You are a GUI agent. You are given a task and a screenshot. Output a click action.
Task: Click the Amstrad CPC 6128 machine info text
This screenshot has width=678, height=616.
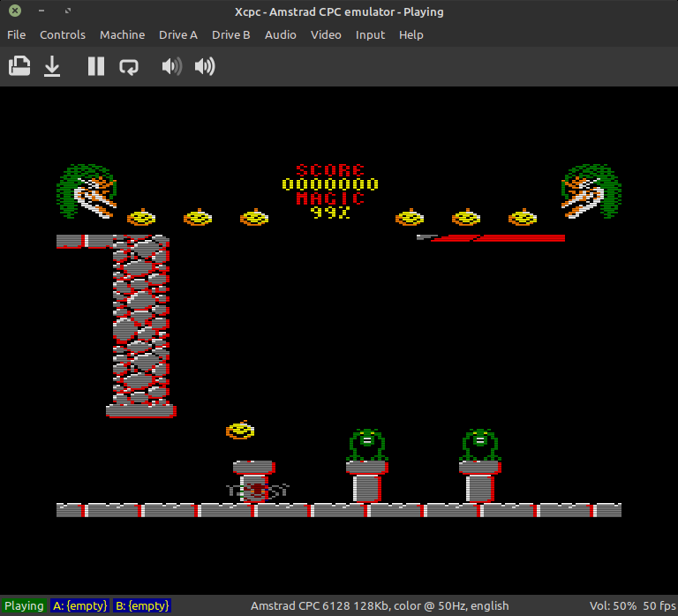[380, 605]
